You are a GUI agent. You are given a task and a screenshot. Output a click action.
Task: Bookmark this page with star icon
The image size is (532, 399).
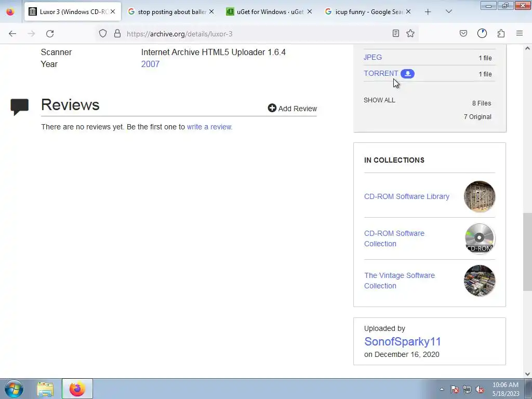(410, 33)
